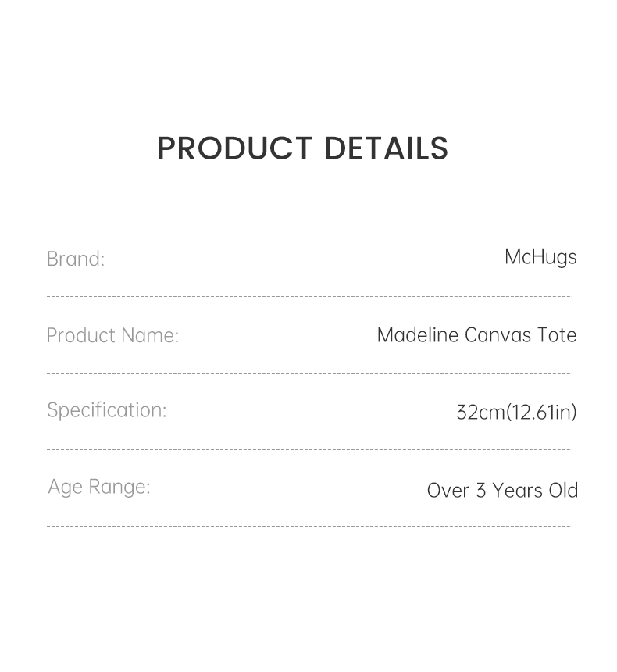Click the Product Name: label
The height and width of the screenshot is (672, 617).
click(112, 335)
